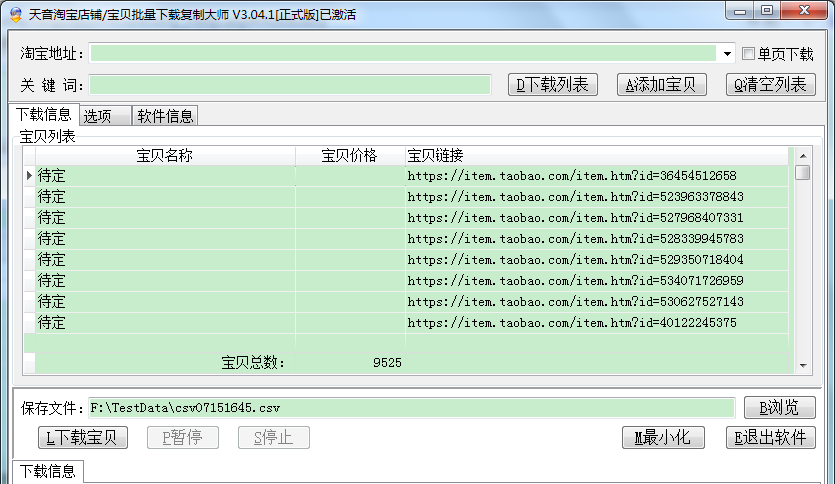
Task: Sort by the 宝贝价格 column header
Action: 349,155
